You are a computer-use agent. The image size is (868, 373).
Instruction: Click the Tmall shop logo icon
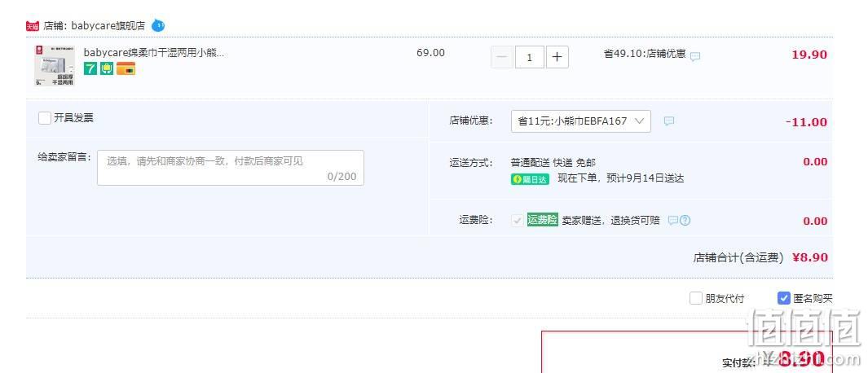[33, 26]
